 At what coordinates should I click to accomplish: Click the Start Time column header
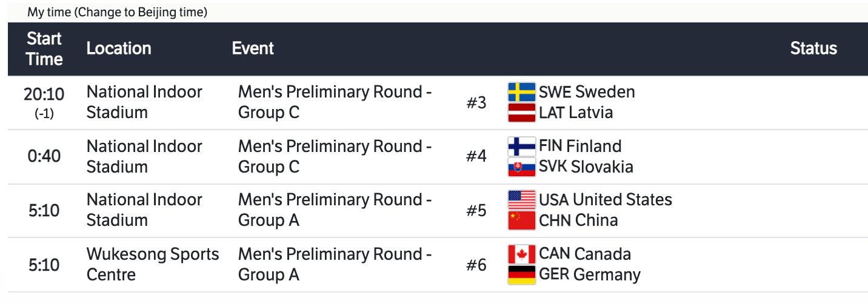[45, 49]
